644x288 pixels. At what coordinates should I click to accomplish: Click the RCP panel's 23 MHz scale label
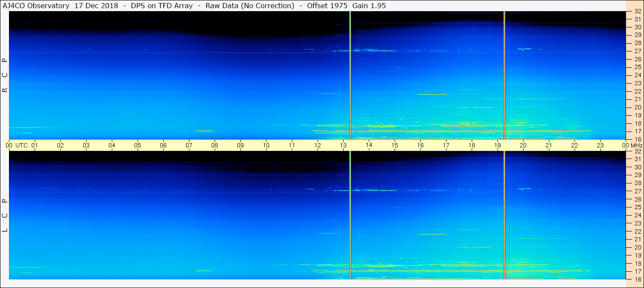point(638,83)
